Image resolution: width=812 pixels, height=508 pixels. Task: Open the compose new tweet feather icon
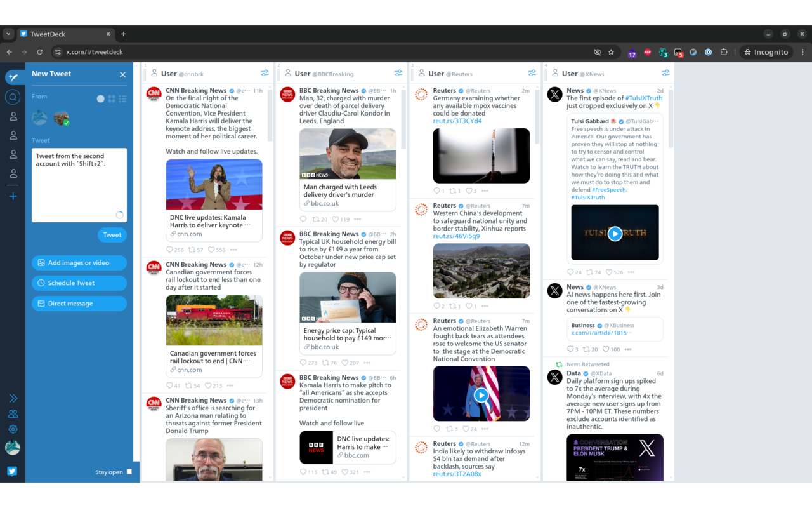pos(13,77)
